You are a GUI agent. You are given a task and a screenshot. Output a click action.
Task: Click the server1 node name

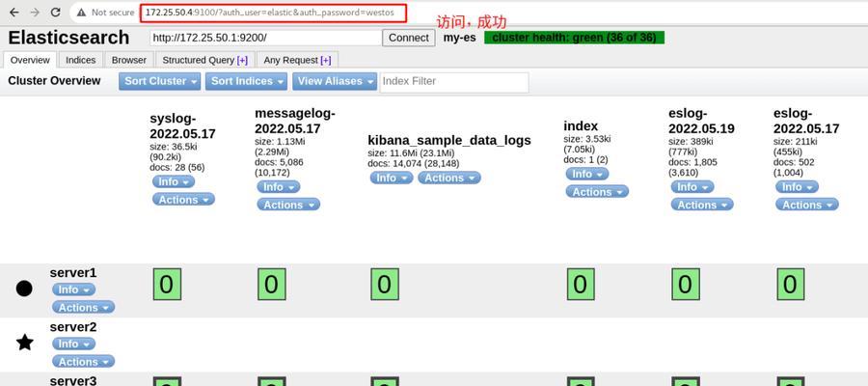click(73, 273)
